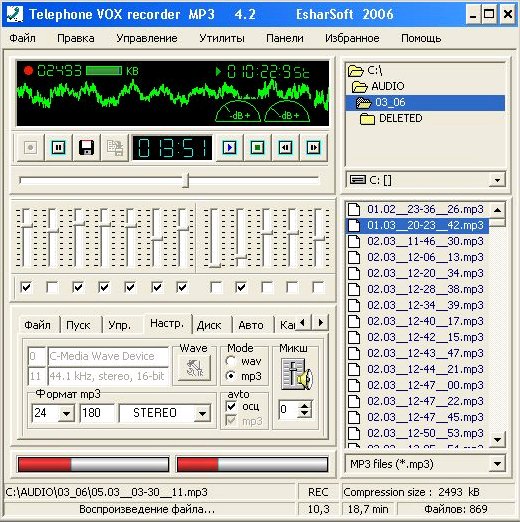Save recording using the floppy disk icon
The height and width of the screenshot is (522, 520).
[86, 147]
